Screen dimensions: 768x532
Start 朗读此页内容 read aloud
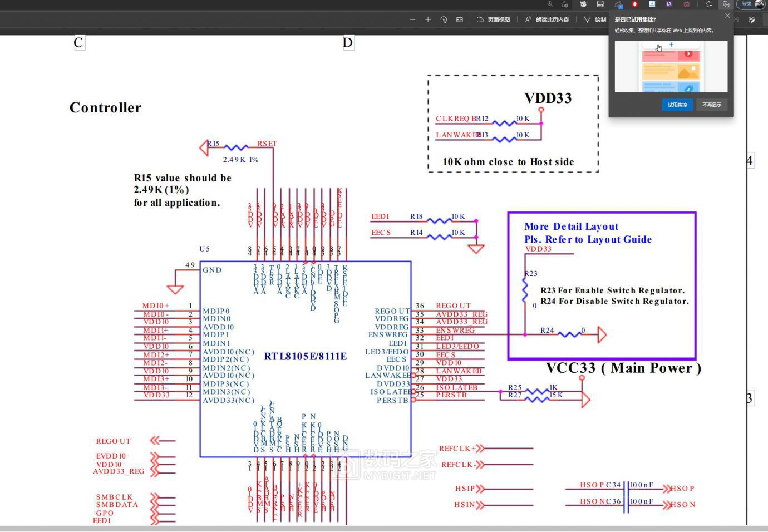click(x=547, y=19)
